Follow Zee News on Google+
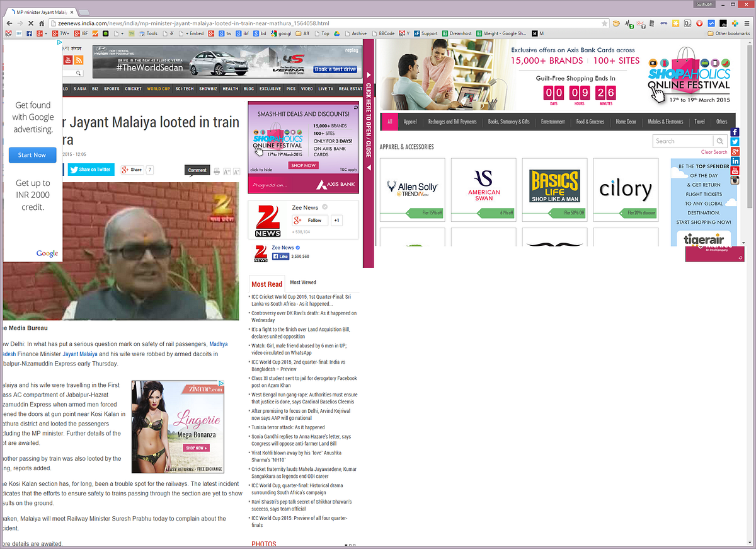The width and height of the screenshot is (756, 549). pos(310,220)
